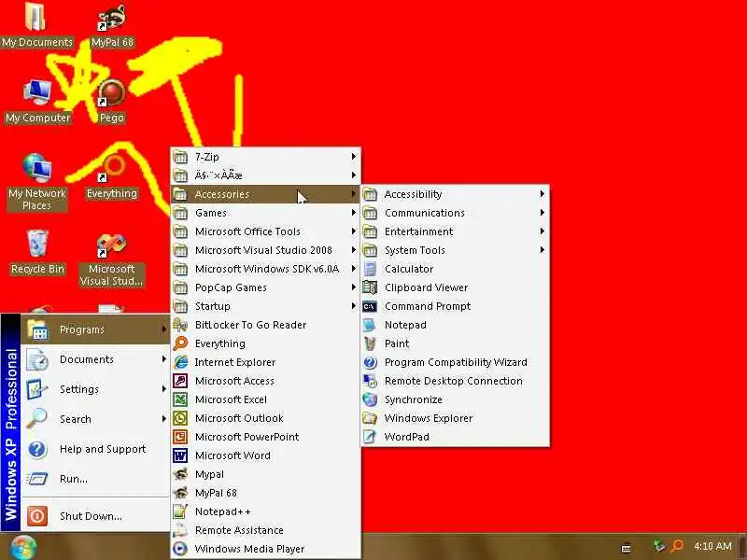Screen dimensions: 747x560
Task: Click the Accessories folder label
Action: (x=222, y=194)
